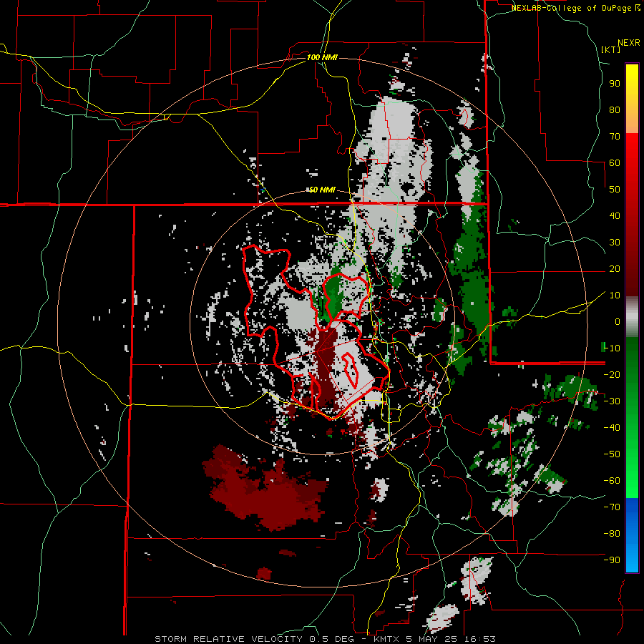Image resolution: width=644 pixels, height=644 pixels.
Task: Click the NEXR label above the color scale
Action: [x=629, y=42]
